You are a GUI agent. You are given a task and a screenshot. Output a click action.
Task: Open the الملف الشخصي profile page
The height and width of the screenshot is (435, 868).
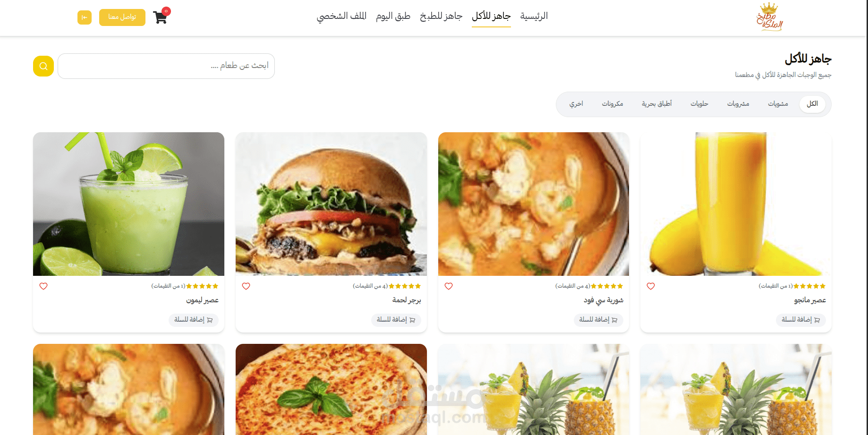pos(341,17)
